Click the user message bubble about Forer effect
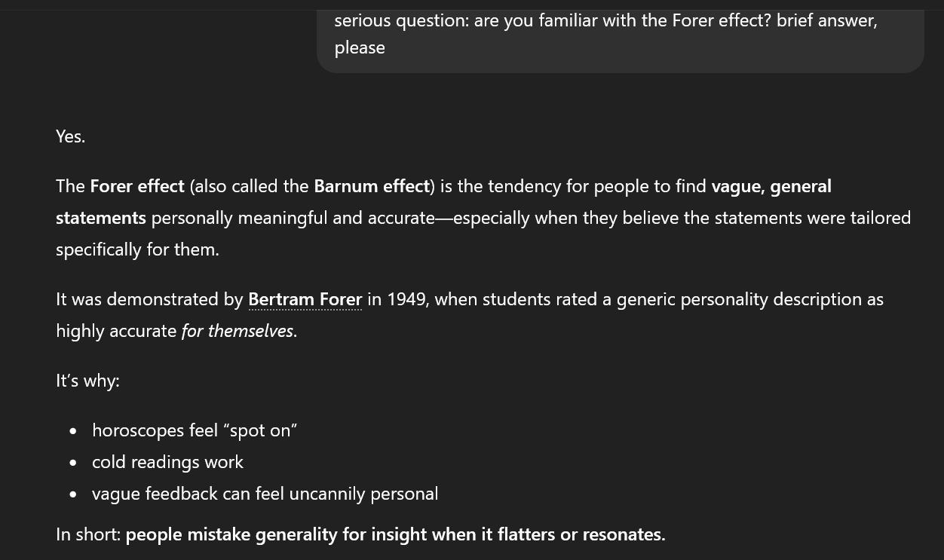Image resolution: width=944 pixels, height=560 pixels. point(620,34)
